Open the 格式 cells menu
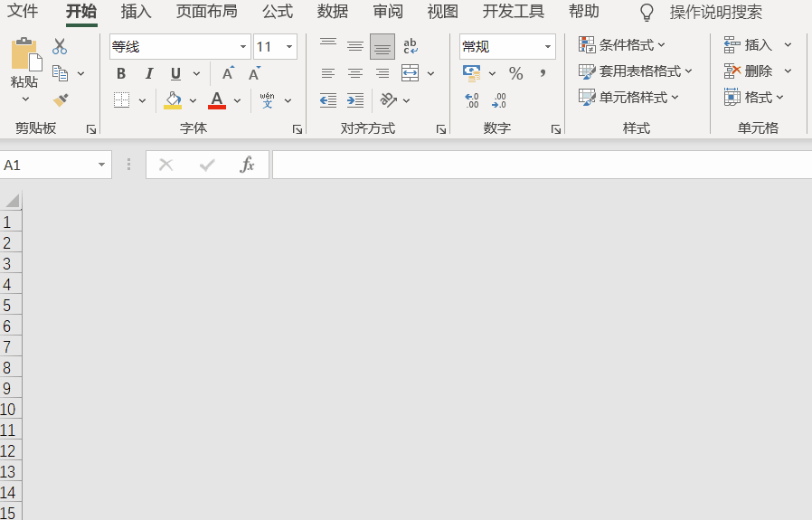 (754, 97)
